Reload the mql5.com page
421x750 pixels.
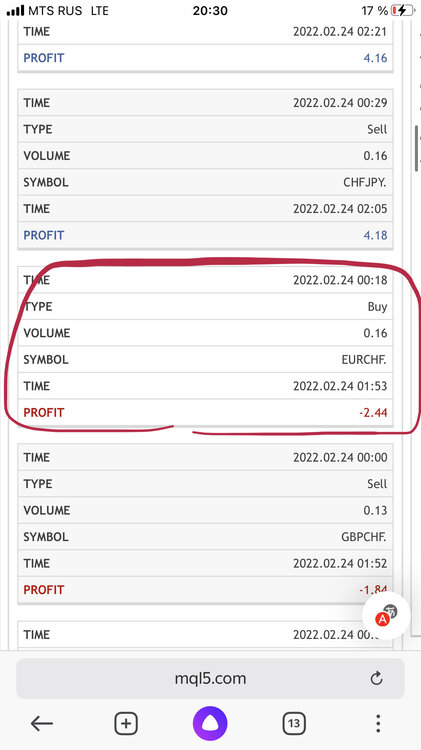377,678
